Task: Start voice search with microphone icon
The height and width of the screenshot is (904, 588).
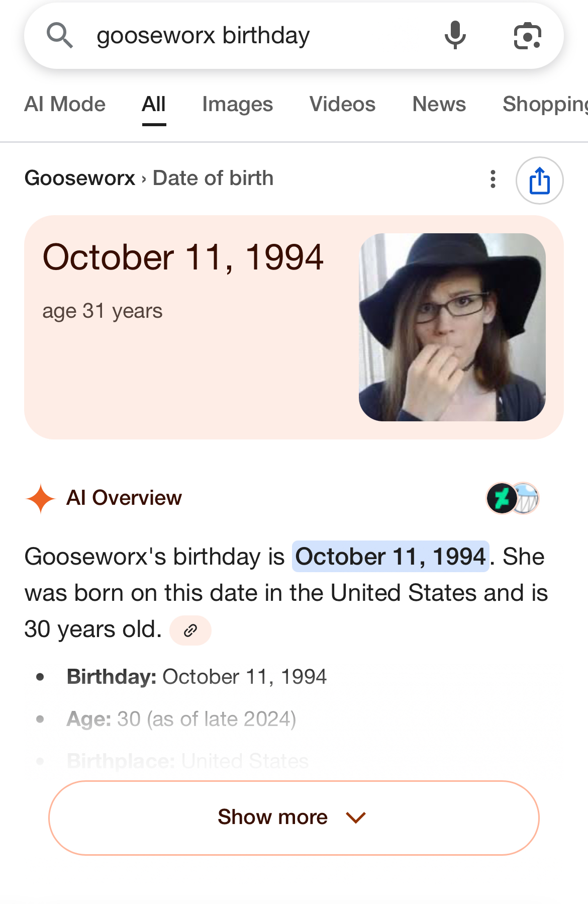Action: pos(455,36)
